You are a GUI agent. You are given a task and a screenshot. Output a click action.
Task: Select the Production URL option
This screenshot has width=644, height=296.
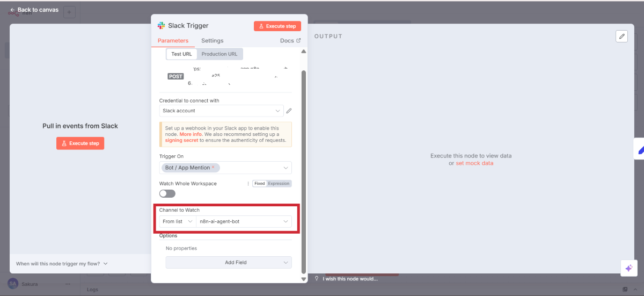click(219, 54)
